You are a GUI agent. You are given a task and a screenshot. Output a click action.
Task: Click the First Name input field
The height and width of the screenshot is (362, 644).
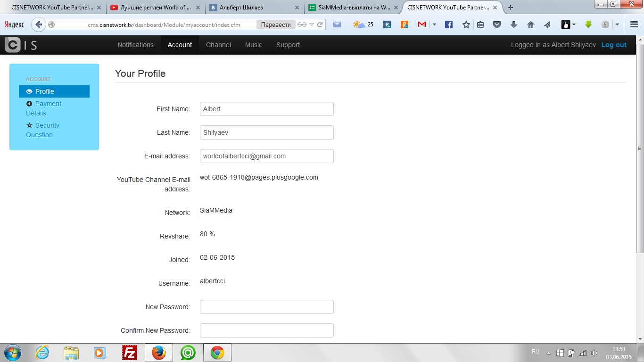click(267, 109)
